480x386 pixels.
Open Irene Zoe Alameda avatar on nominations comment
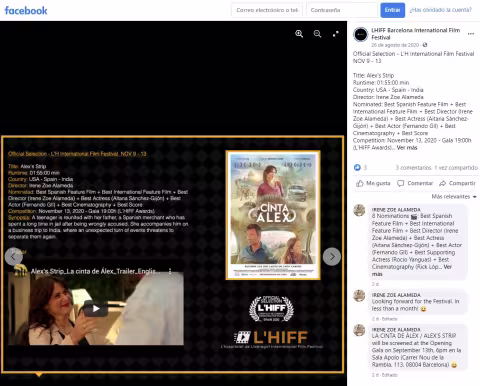click(359, 210)
